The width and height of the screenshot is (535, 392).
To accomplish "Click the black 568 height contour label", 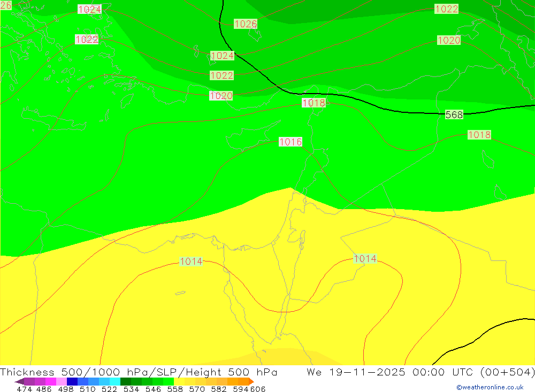I will coord(454,114).
